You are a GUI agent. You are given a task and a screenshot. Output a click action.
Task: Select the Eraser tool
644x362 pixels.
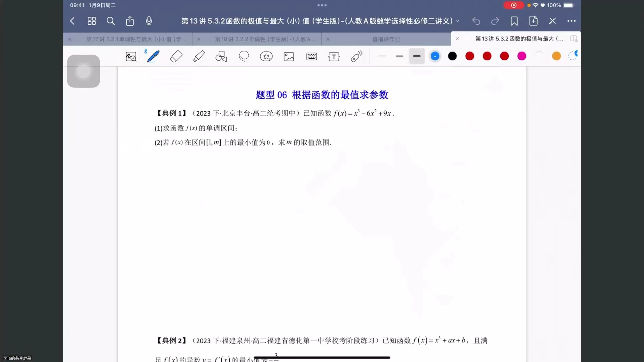click(x=176, y=56)
